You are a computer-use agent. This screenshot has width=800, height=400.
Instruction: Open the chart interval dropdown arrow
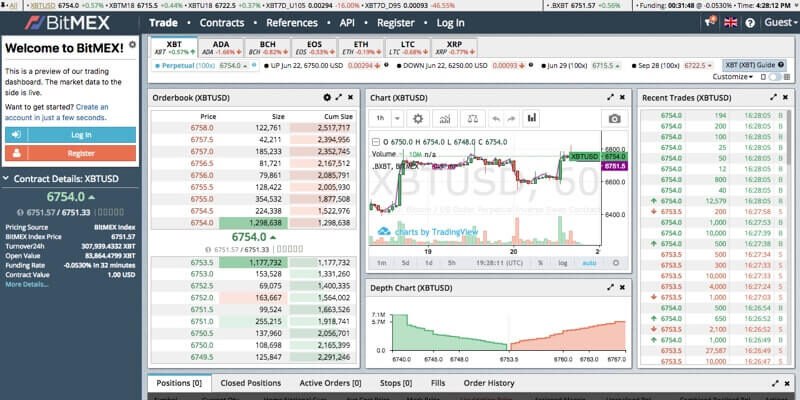point(397,118)
